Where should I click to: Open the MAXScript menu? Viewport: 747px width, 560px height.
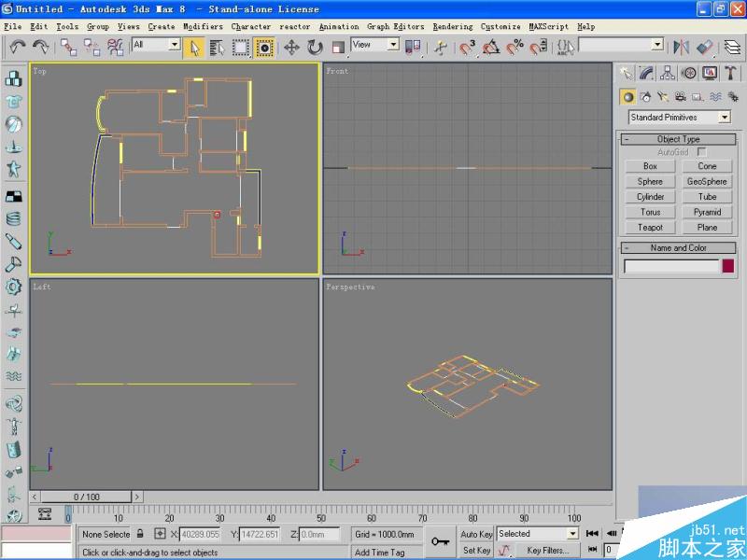click(548, 26)
